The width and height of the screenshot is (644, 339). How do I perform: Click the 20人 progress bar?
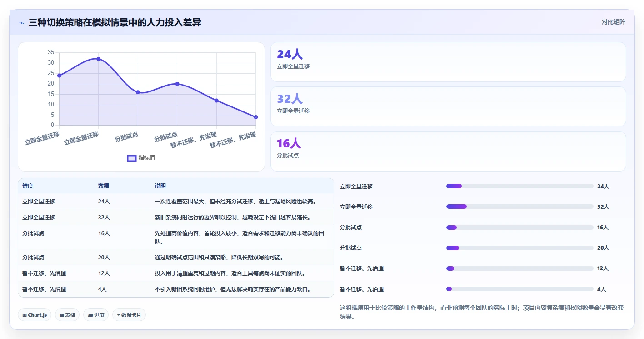point(520,248)
